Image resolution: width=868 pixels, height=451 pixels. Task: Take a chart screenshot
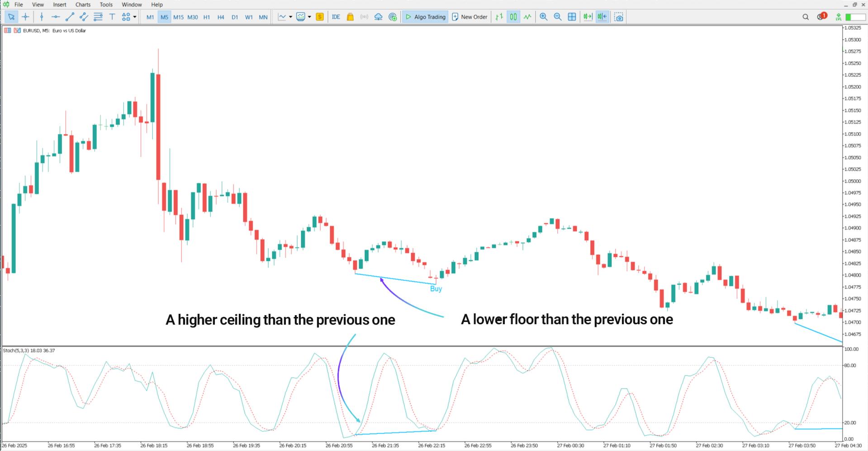tap(619, 17)
